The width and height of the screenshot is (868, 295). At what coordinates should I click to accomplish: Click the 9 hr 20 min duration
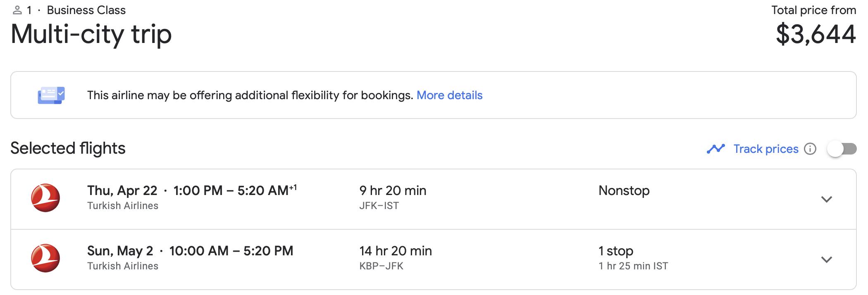click(393, 190)
